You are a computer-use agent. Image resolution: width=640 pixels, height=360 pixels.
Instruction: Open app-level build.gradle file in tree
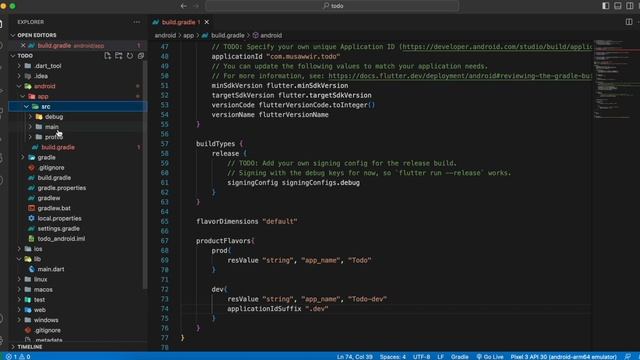(58, 147)
